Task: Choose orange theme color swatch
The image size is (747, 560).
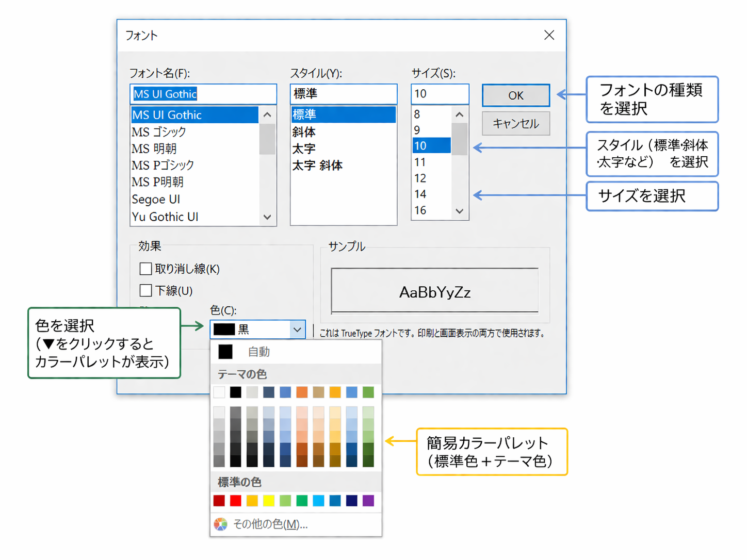Action: (x=302, y=392)
